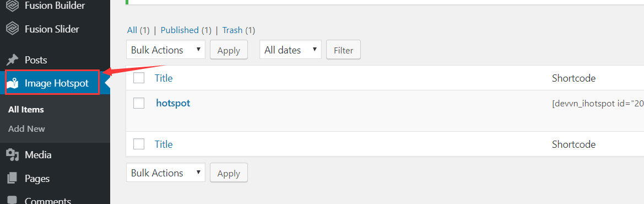Open Fusion Slider via its sidebar icon
Image resolution: width=644 pixels, height=204 pixels.
pos(12,29)
